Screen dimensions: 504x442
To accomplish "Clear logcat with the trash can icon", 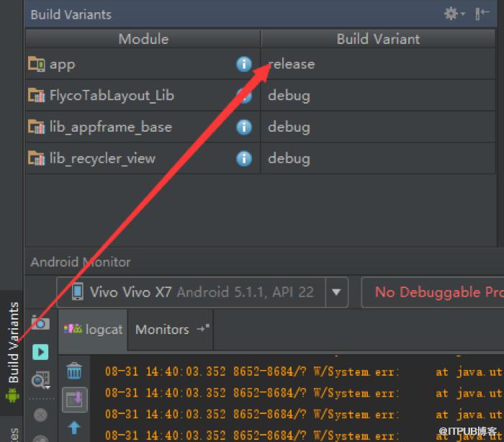I will (x=74, y=371).
